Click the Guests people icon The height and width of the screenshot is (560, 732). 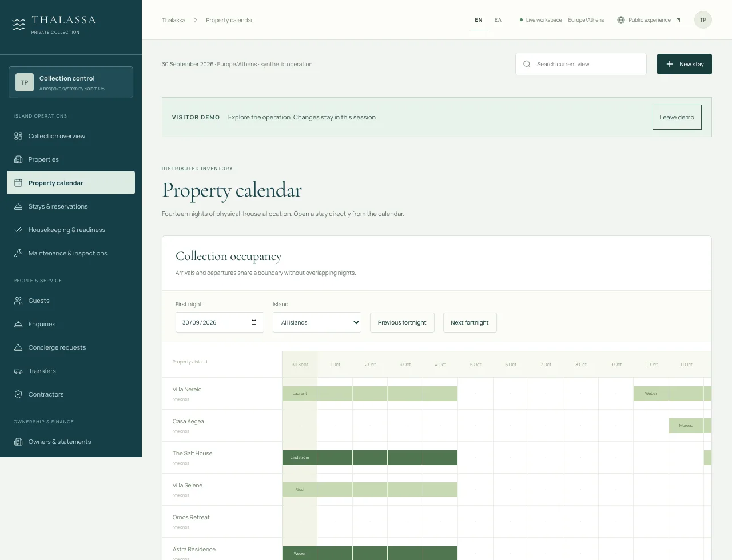(18, 301)
